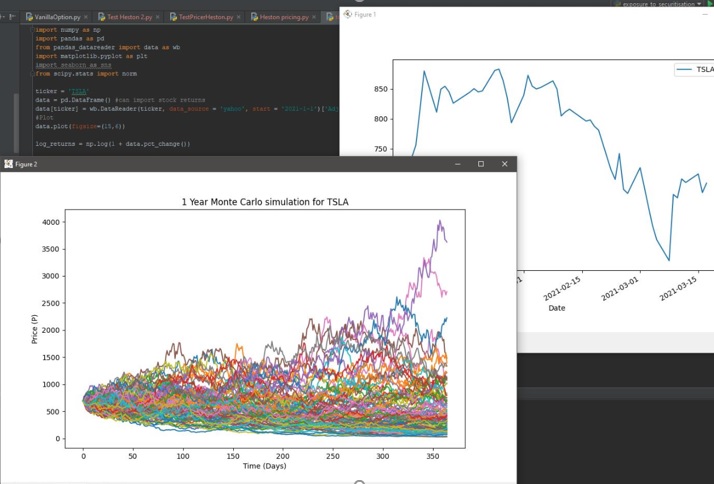Click the green Run button

[708, 4]
